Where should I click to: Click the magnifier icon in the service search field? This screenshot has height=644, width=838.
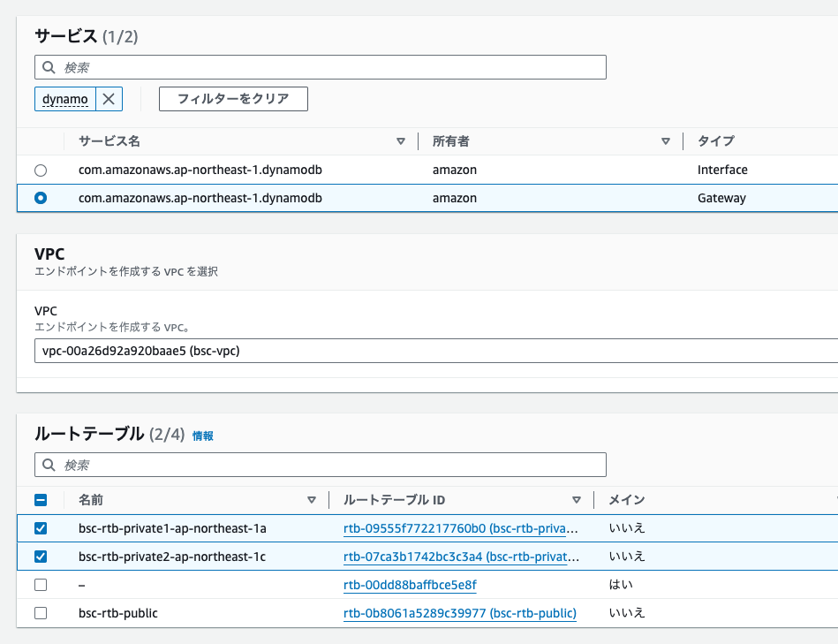pyautogui.click(x=48, y=66)
